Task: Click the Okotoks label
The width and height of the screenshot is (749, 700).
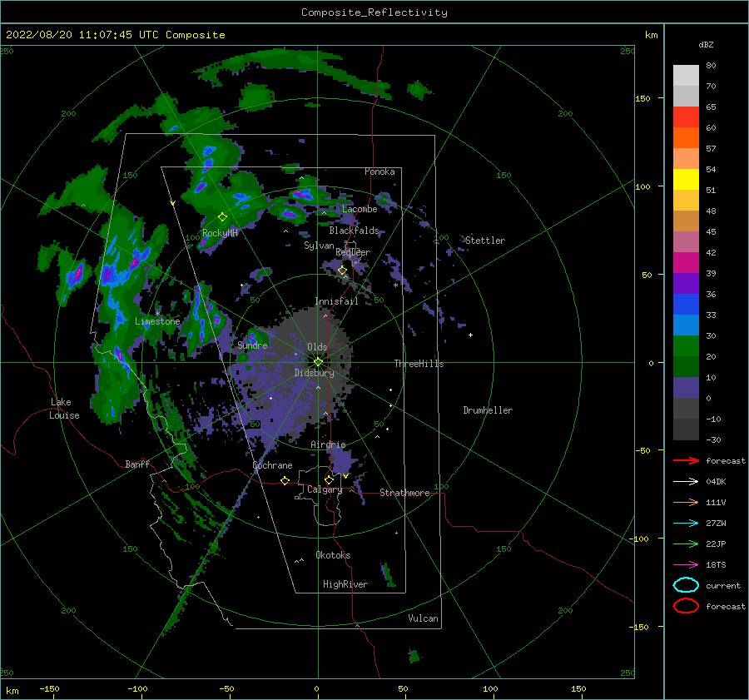Action: (x=333, y=555)
